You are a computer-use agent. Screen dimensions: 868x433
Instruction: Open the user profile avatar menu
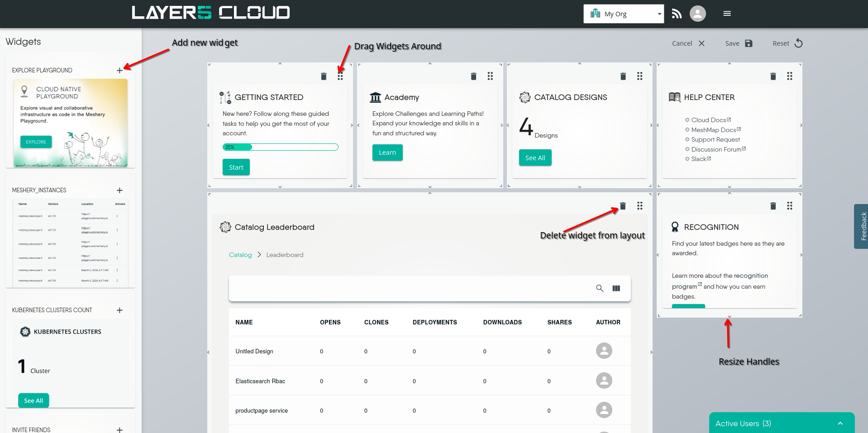pyautogui.click(x=697, y=14)
